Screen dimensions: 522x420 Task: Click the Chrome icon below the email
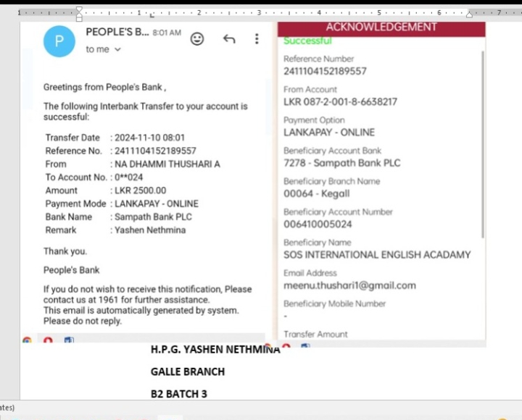point(28,340)
